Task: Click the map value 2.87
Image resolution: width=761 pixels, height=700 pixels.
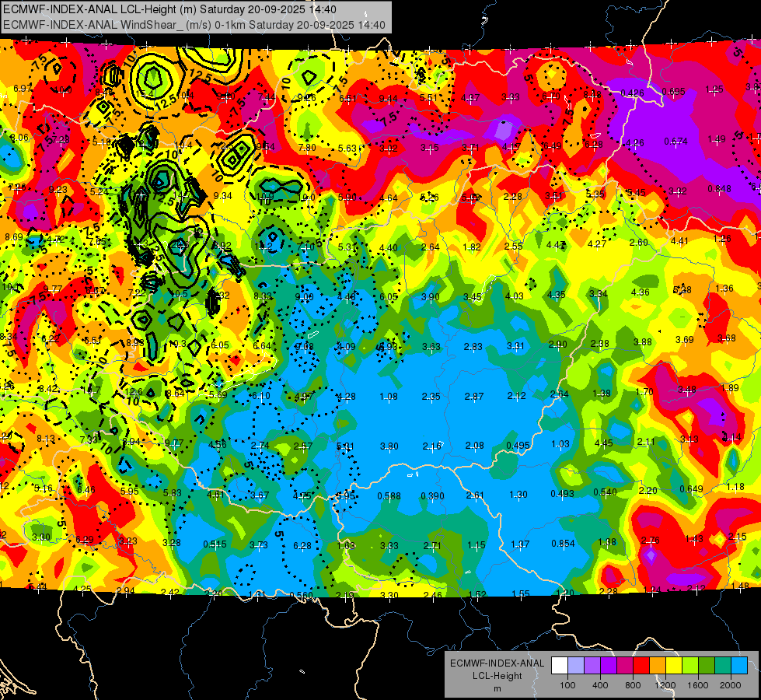Action: pos(474,397)
